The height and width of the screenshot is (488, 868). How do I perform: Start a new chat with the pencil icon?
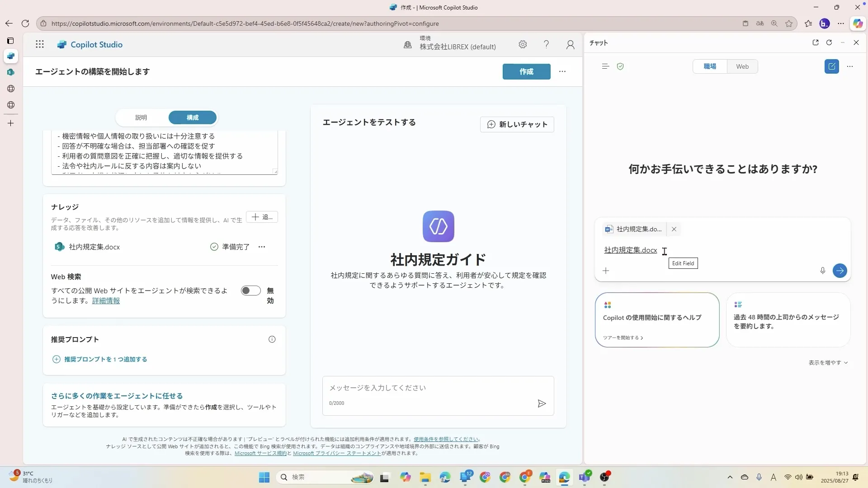[832, 66]
